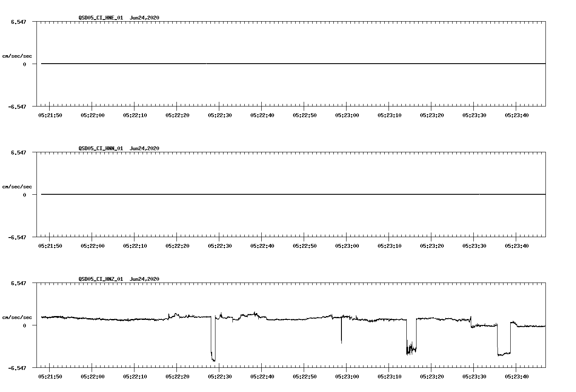Select the 05:22:20 time label under HNN plot
This screenshot has height=392, width=576.
[177, 246]
